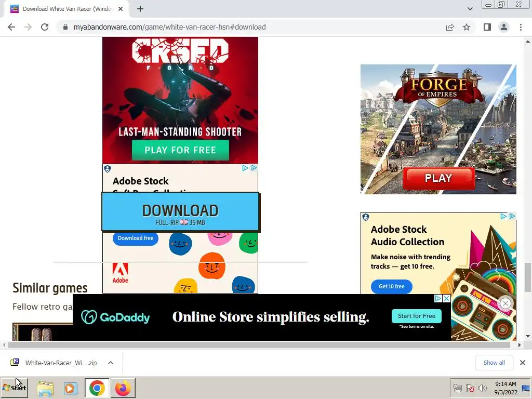Open AdChoices icon on GoDaddy banner
This screenshot has height=399, width=532.
coord(438,298)
